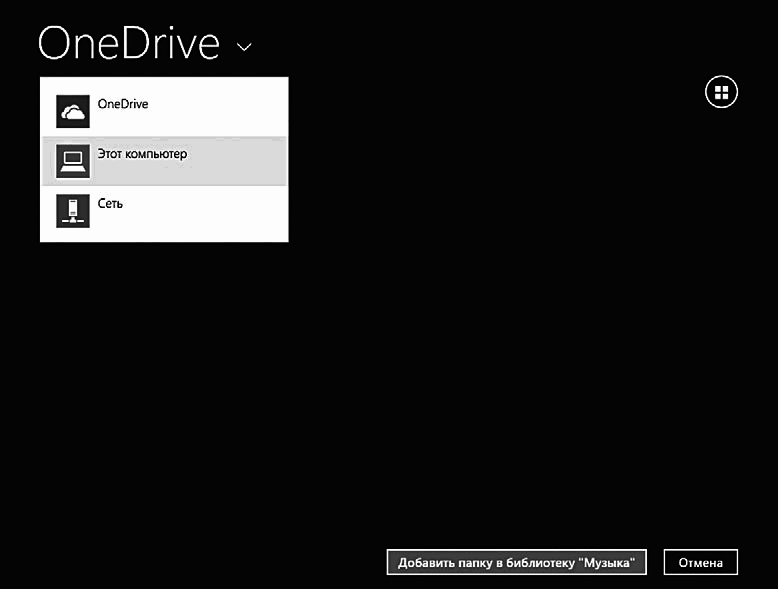The width and height of the screenshot is (778, 589).
Task: Click Добавить папку в библиотеку "Музыка" button
Action: pyautogui.click(x=517, y=562)
